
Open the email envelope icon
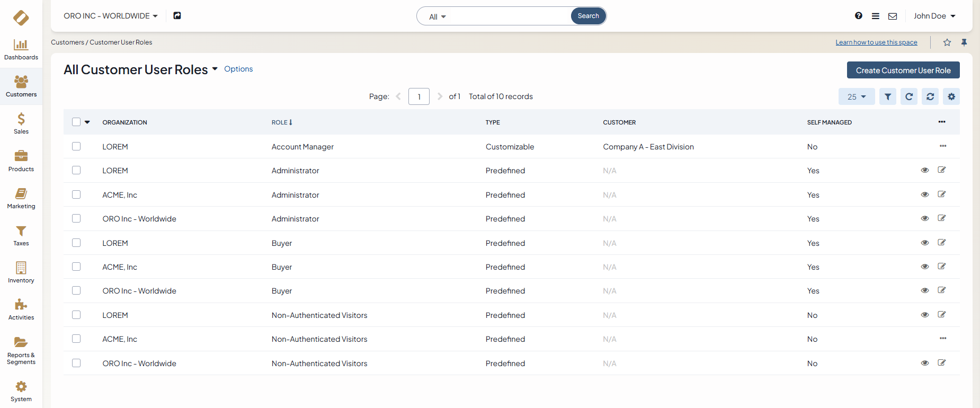pos(893,16)
